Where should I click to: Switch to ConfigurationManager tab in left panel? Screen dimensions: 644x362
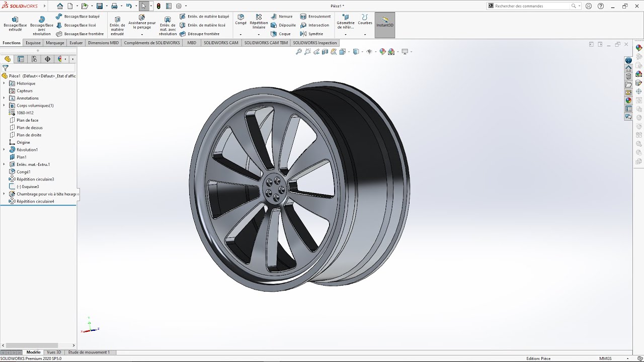click(34, 59)
